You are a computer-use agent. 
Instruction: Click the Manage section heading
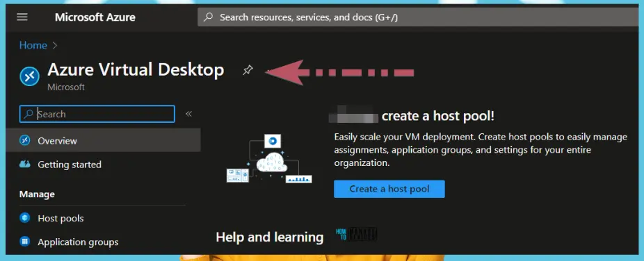37,194
